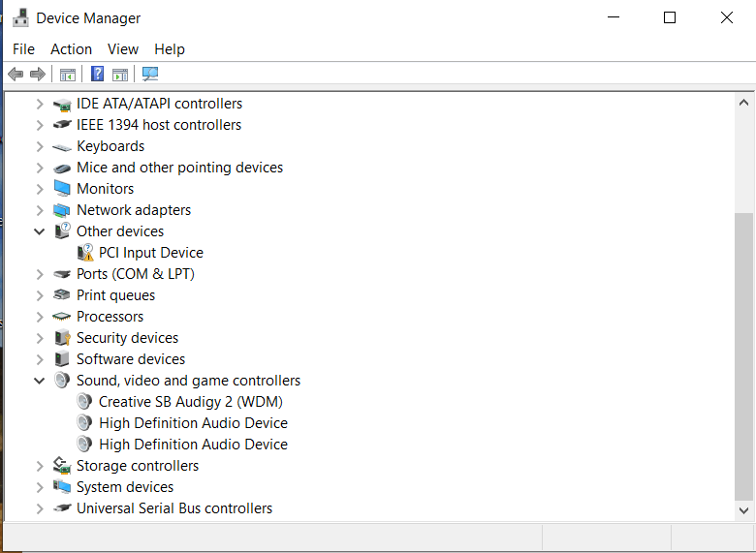Scan for hardware changes with the monitor icon

[150, 74]
